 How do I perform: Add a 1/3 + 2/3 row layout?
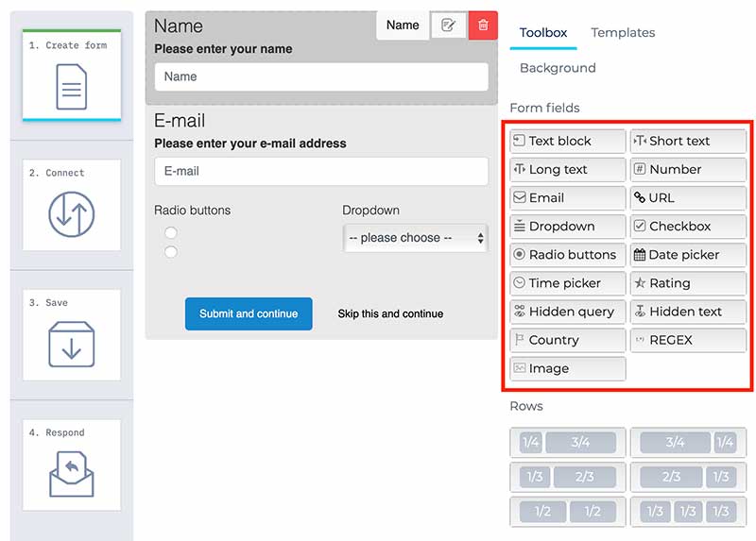[x=568, y=477]
